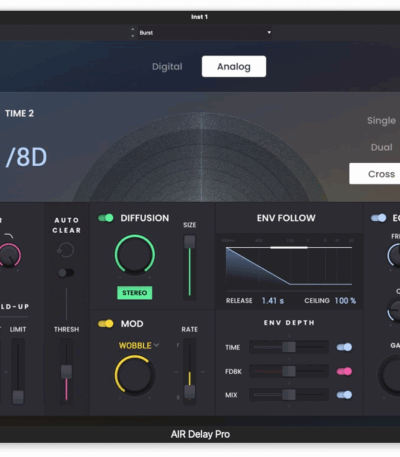400x457 pixels.
Task: Click the pink feedback knob
Action: (x=9, y=255)
